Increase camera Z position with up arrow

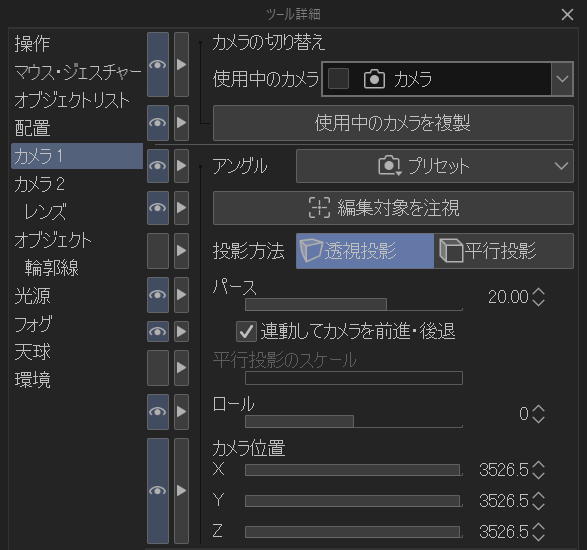click(538, 527)
